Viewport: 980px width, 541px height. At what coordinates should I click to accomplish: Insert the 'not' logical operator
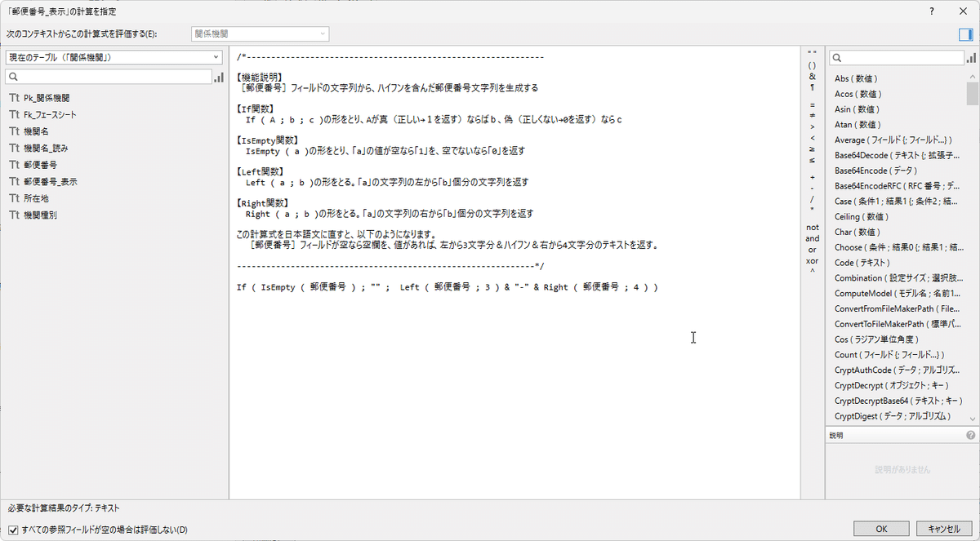812,228
